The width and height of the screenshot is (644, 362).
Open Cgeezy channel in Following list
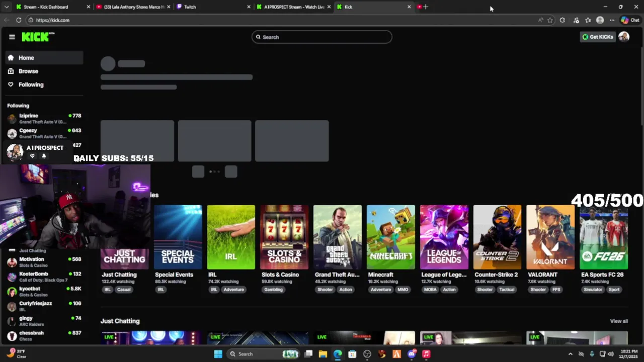click(44, 133)
